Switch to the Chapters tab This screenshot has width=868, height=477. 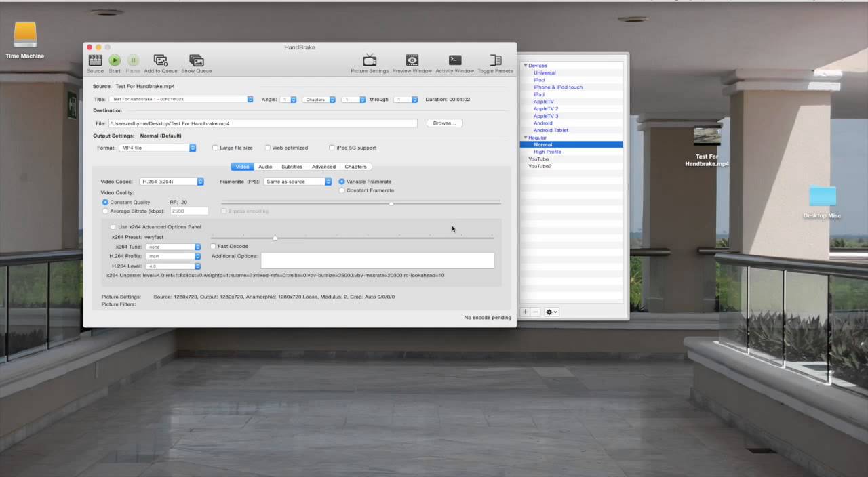click(x=355, y=167)
